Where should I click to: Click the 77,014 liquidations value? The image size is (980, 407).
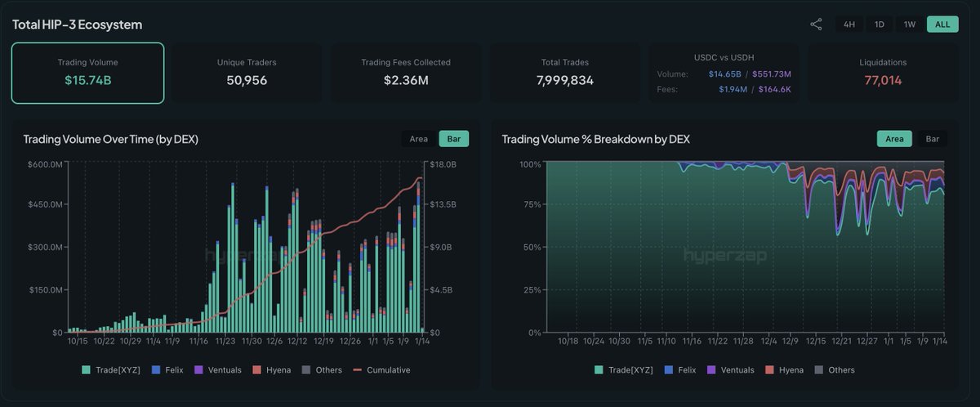click(x=883, y=80)
